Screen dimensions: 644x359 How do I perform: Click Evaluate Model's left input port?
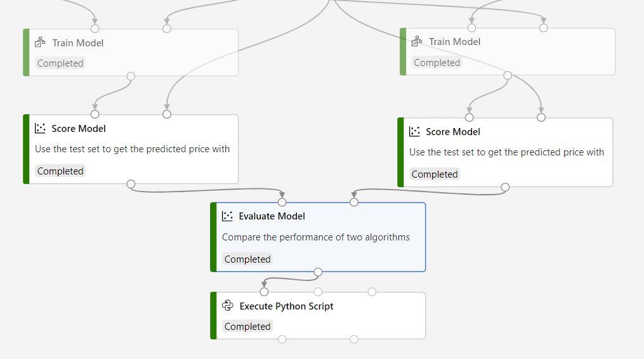point(282,202)
